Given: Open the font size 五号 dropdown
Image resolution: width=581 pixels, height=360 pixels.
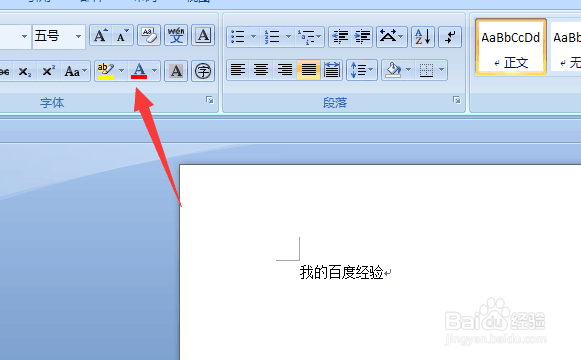Looking at the screenshot, I should (78, 36).
